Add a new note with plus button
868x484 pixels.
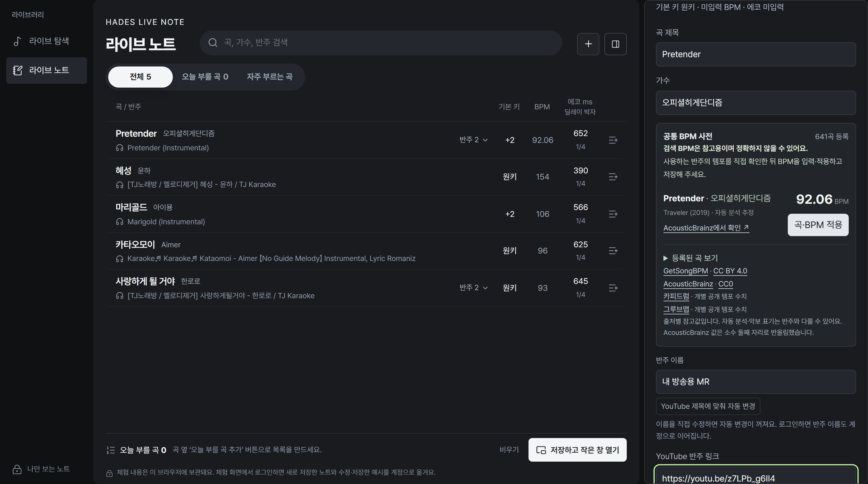click(x=588, y=44)
